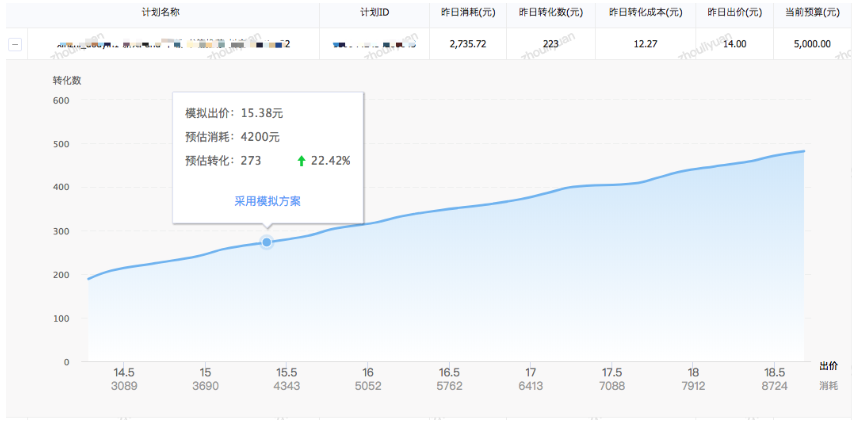Screen dimensions: 866x433
Task: Click the 400 y-axis label
Action: [61, 187]
